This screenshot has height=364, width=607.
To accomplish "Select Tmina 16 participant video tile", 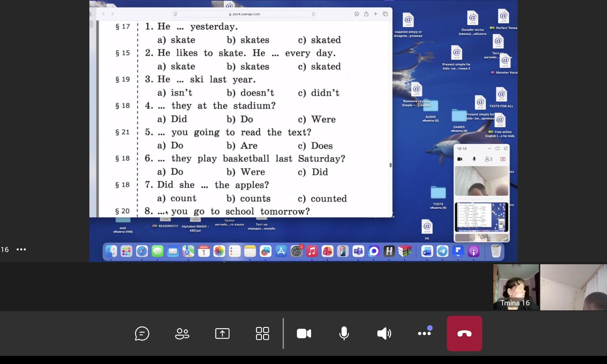I will point(516,287).
